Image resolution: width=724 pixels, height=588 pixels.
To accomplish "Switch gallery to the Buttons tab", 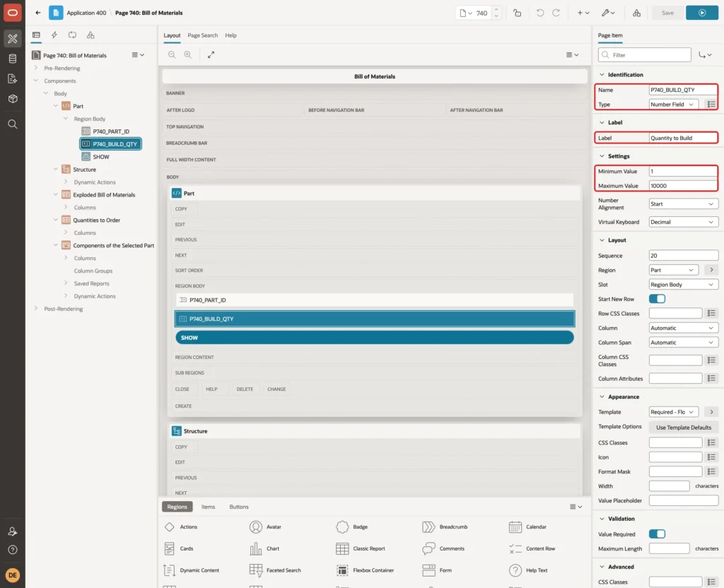I will click(x=239, y=507).
